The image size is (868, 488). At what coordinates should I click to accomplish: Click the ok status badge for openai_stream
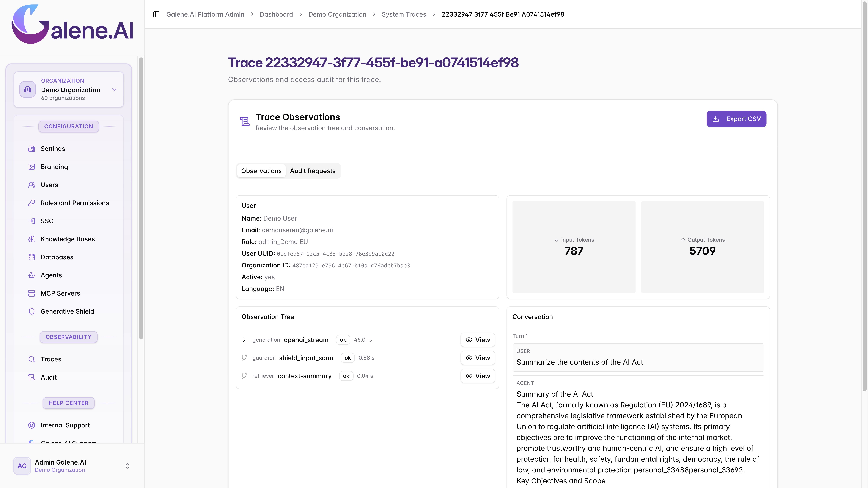(x=343, y=340)
